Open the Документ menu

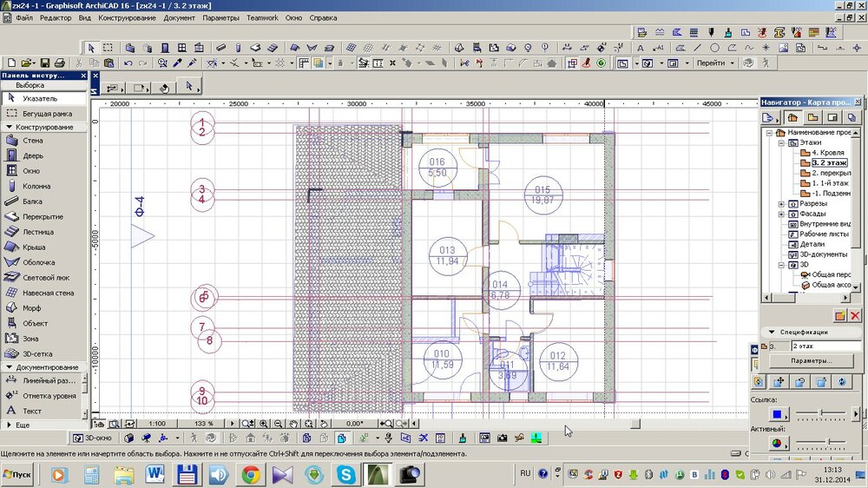[179, 17]
